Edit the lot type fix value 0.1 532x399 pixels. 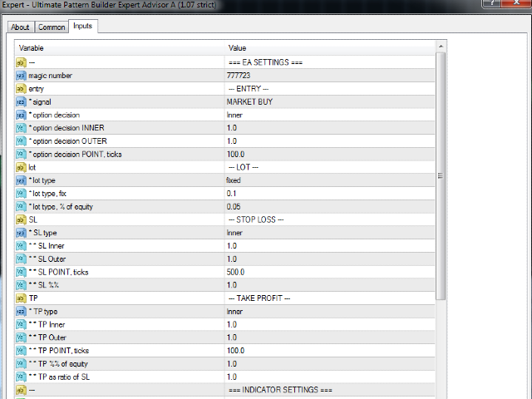pos(329,194)
